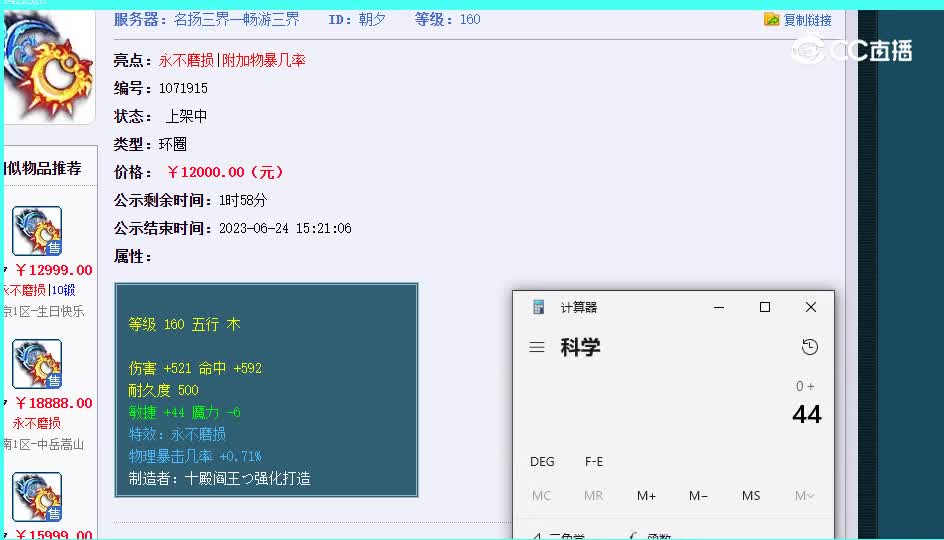944x540 pixels.
Task: Open the recommended item priced ￥12999.00
Action: pyautogui.click(x=37, y=231)
